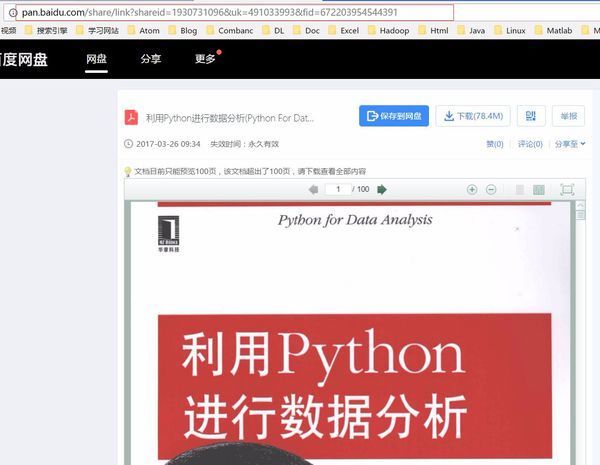The width and height of the screenshot is (600, 465).
Task: Switch to thumbnail grid view mode
Action: point(539,189)
